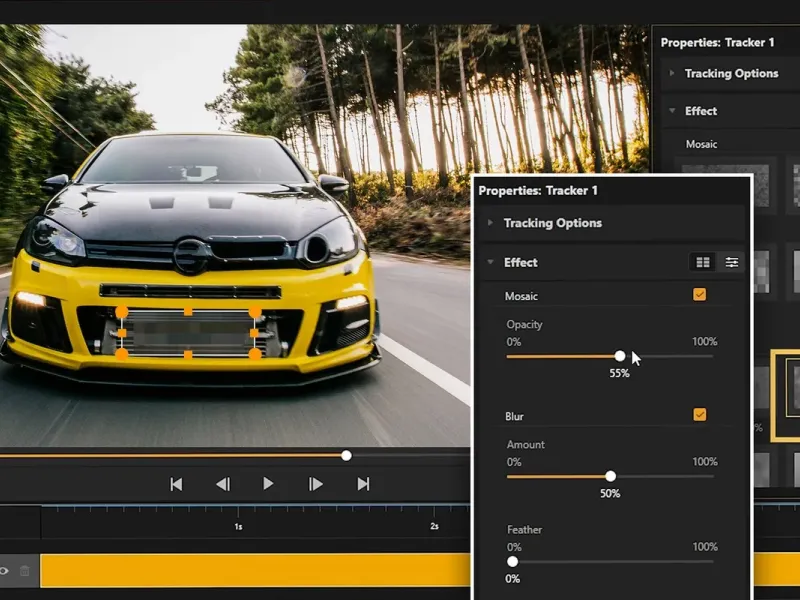
Task: Switch Effect panel to grid thumbnail view
Action: tap(703, 262)
